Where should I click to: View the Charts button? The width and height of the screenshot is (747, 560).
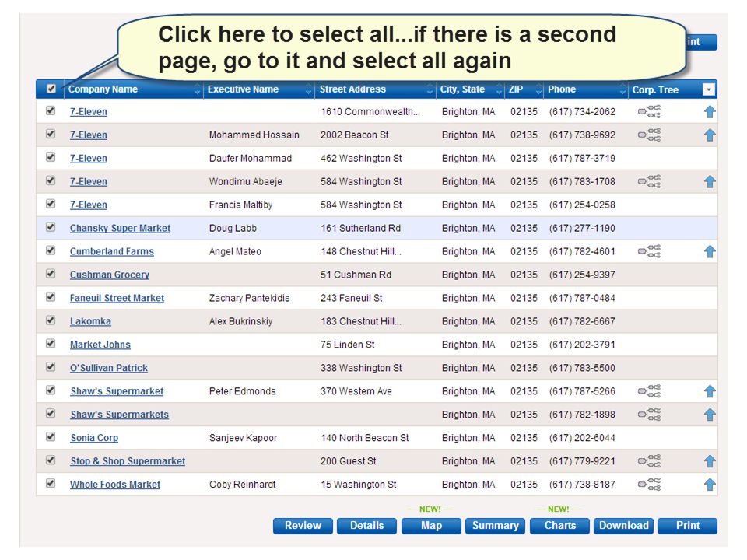(x=559, y=526)
